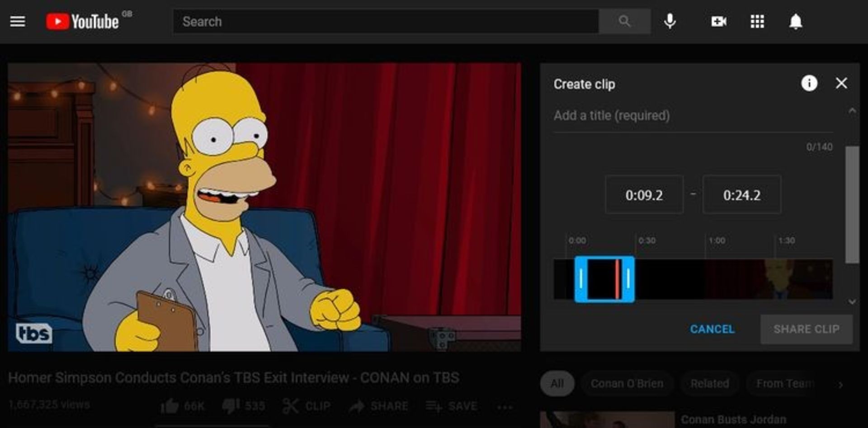Start voice search with microphone icon
Viewport: 868px width, 428px height.
pos(670,21)
